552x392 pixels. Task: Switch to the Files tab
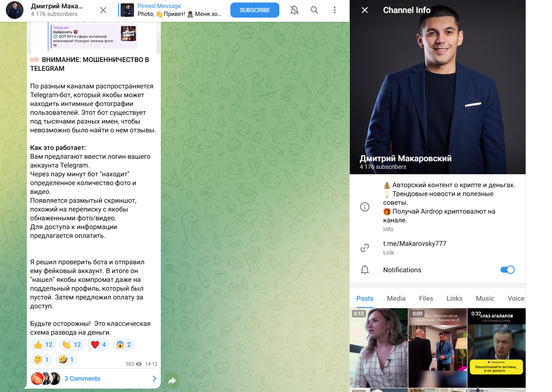point(426,299)
